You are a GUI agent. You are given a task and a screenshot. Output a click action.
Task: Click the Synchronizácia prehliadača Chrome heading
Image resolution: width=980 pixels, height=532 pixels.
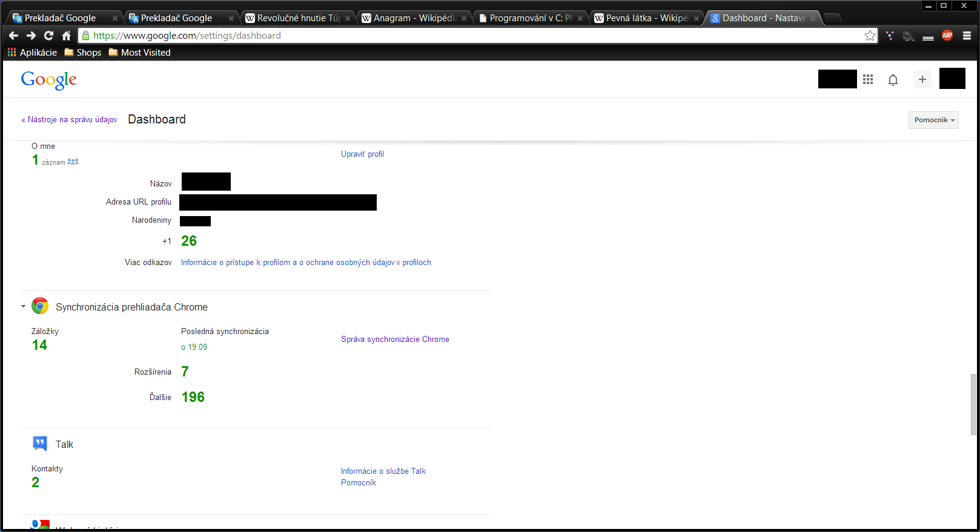pyautogui.click(x=131, y=307)
